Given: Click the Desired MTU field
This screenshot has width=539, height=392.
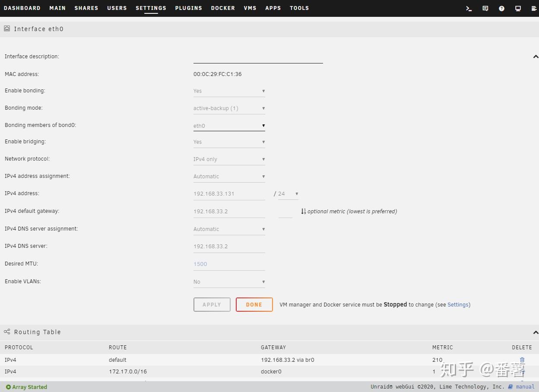Looking at the screenshot, I should point(229,264).
